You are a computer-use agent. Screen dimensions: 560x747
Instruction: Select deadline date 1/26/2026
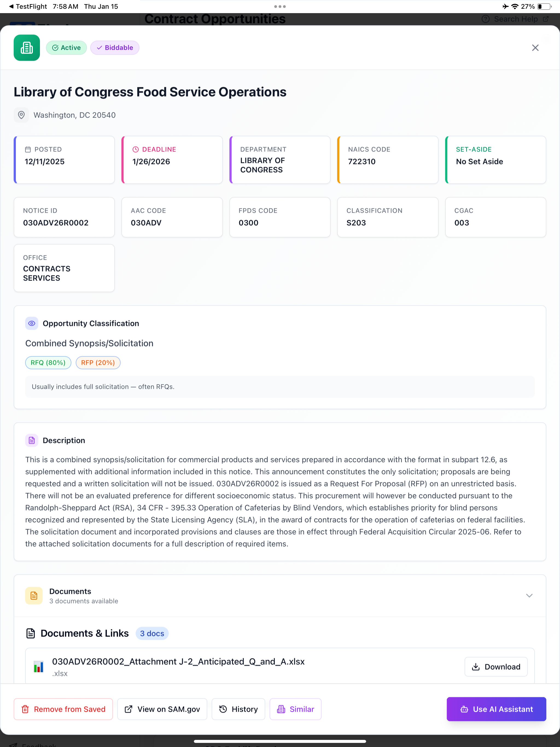pyautogui.click(x=151, y=161)
